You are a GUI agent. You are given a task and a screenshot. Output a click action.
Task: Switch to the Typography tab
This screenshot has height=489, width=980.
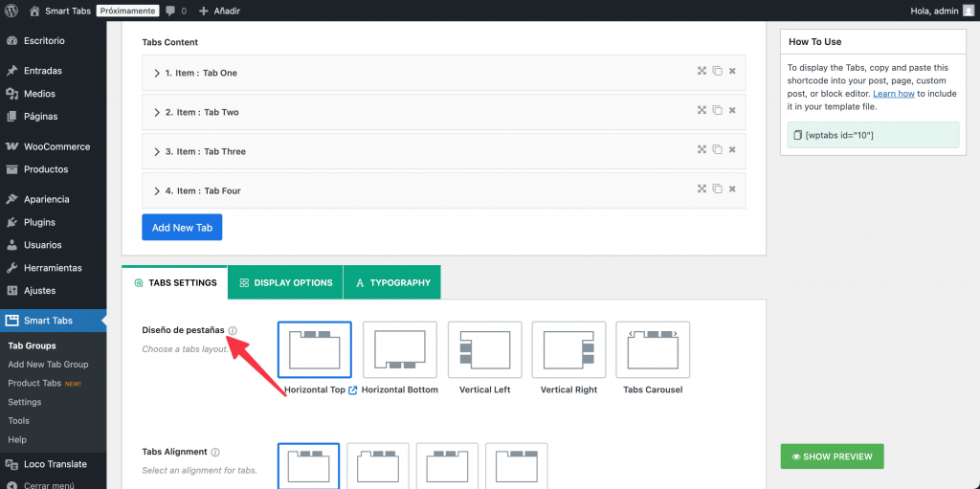point(392,282)
